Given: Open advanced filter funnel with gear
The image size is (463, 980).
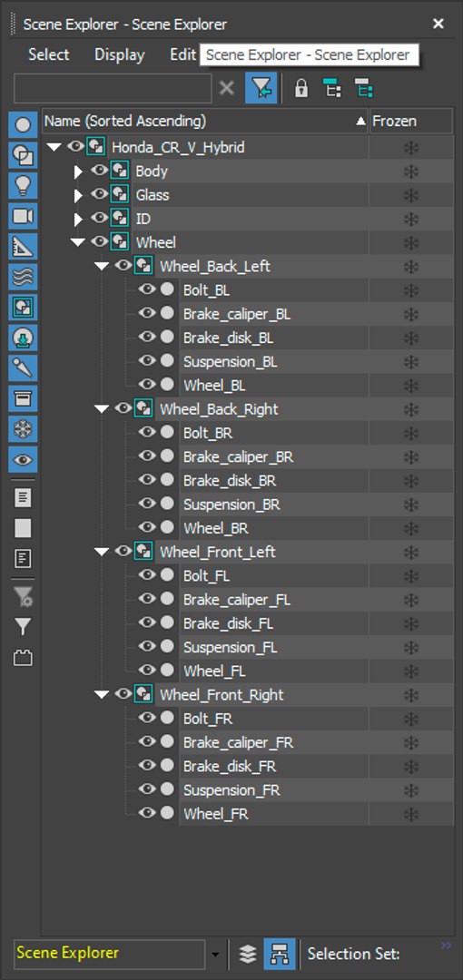Looking at the screenshot, I should (x=24, y=597).
